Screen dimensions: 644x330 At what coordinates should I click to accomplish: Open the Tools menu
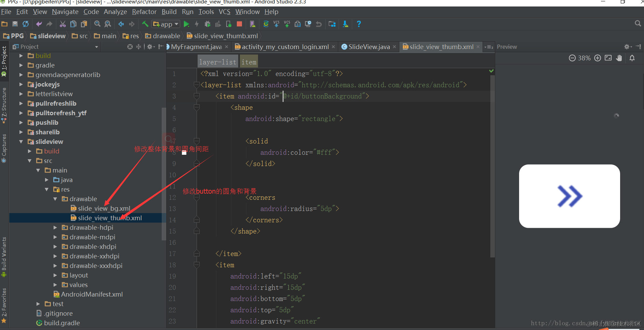(206, 12)
